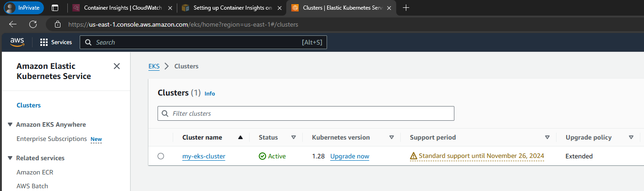Click the Extended upgrade policy cell
Screen dimensions: 644x191
pos(579,156)
